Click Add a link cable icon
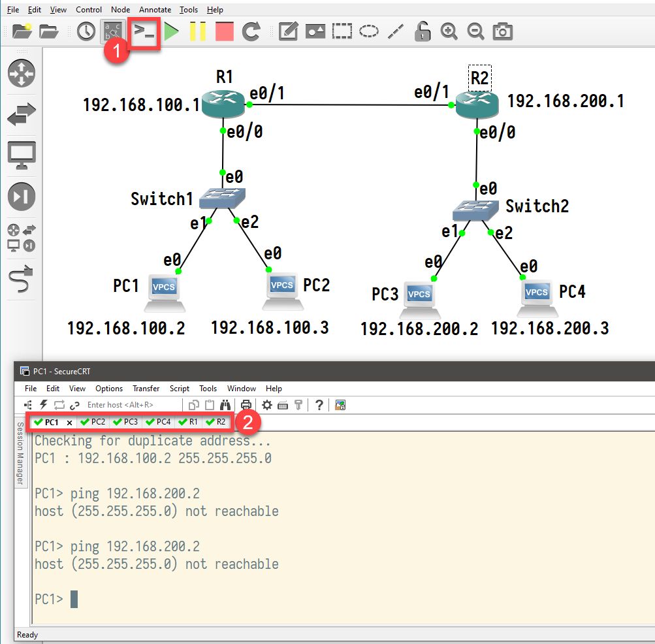The height and width of the screenshot is (644, 655). click(x=21, y=278)
